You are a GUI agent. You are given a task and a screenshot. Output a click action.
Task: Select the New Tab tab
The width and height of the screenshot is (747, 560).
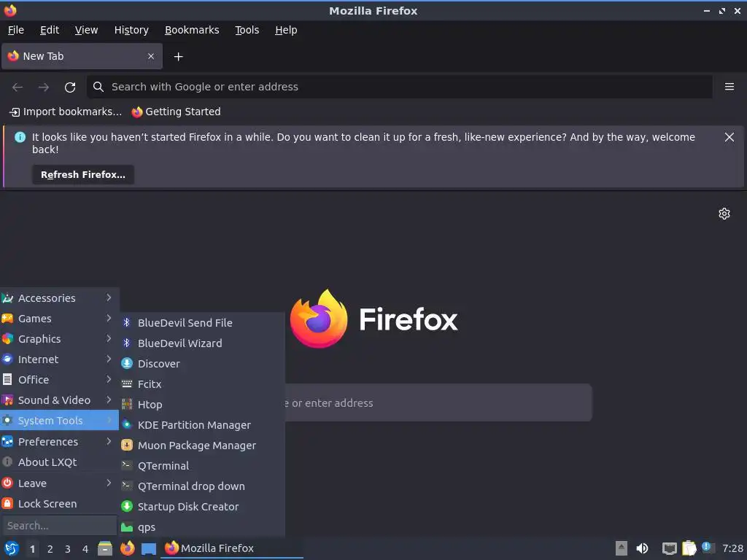pyautogui.click(x=82, y=56)
